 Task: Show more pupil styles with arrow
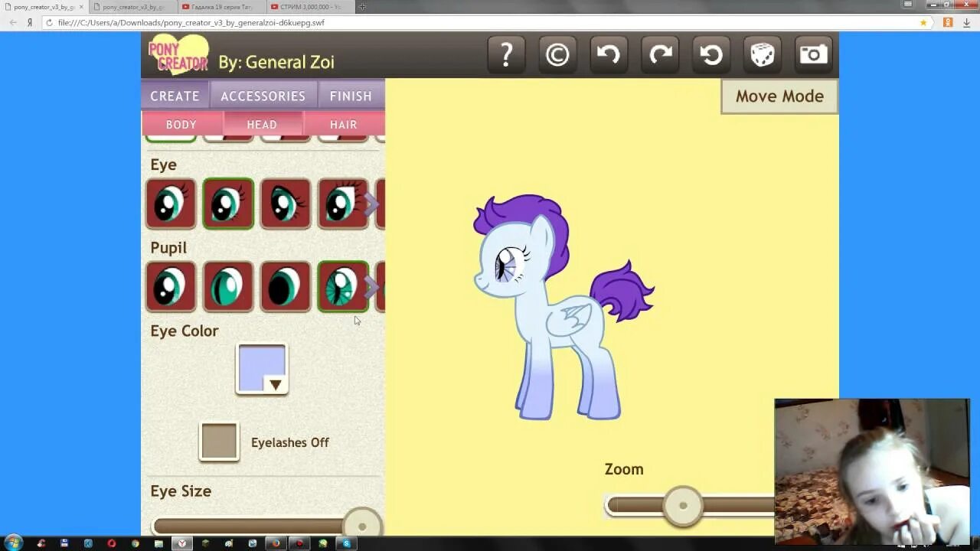(371, 287)
